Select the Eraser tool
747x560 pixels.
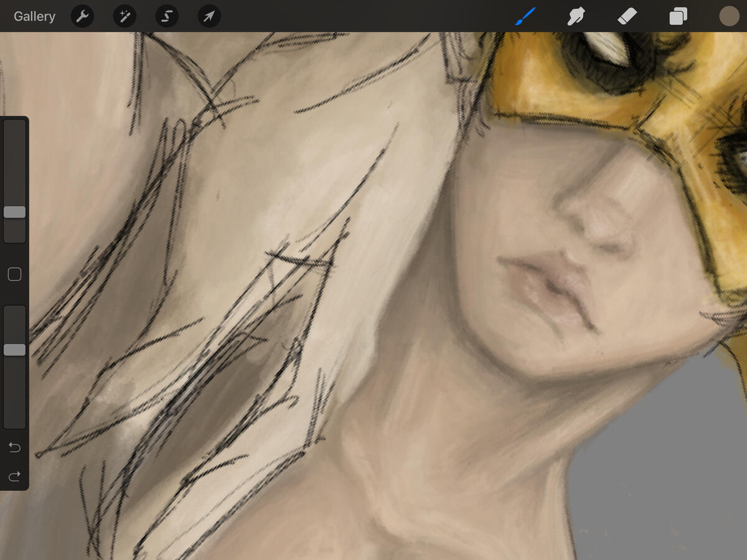click(x=627, y=16)
